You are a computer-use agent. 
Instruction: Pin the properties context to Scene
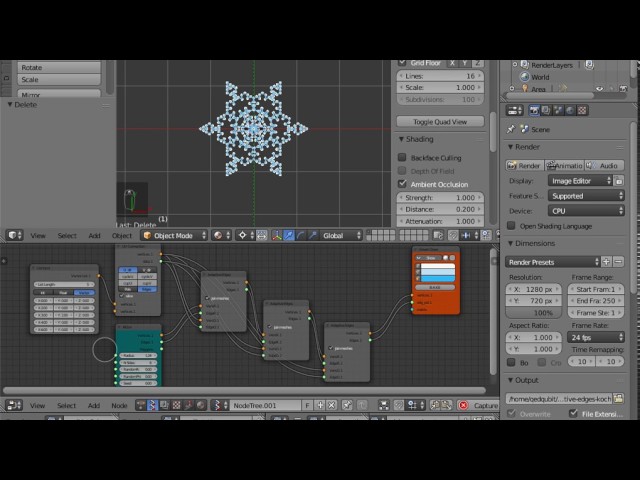pos(511,129)
